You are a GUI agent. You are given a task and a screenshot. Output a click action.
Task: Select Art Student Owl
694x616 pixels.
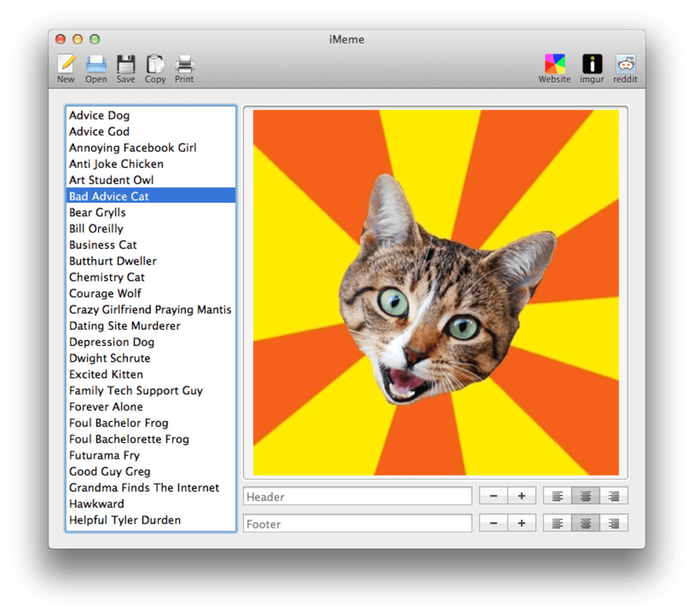[x=151, y=180]
